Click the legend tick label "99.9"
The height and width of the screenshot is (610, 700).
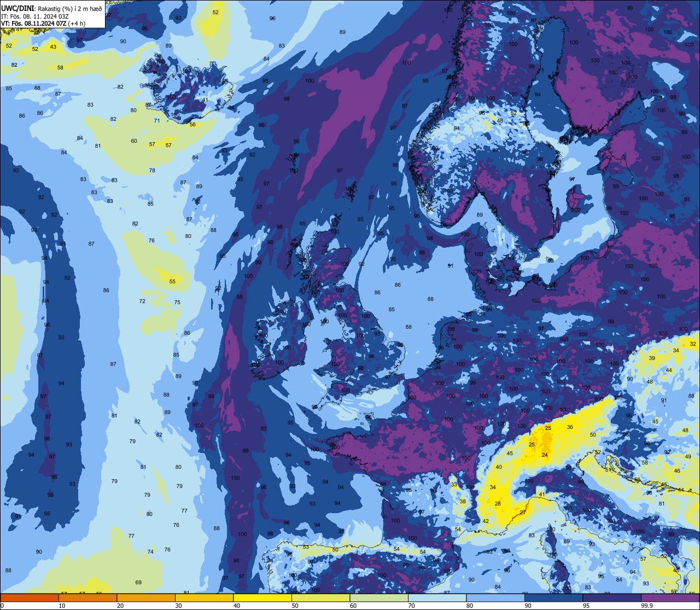tap(647, 606)
